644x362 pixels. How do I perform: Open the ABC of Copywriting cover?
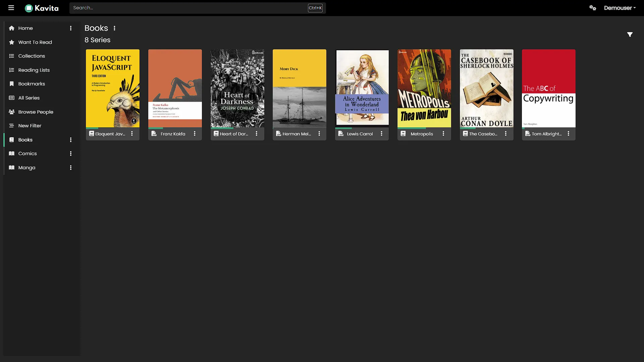tap(549, 88)
